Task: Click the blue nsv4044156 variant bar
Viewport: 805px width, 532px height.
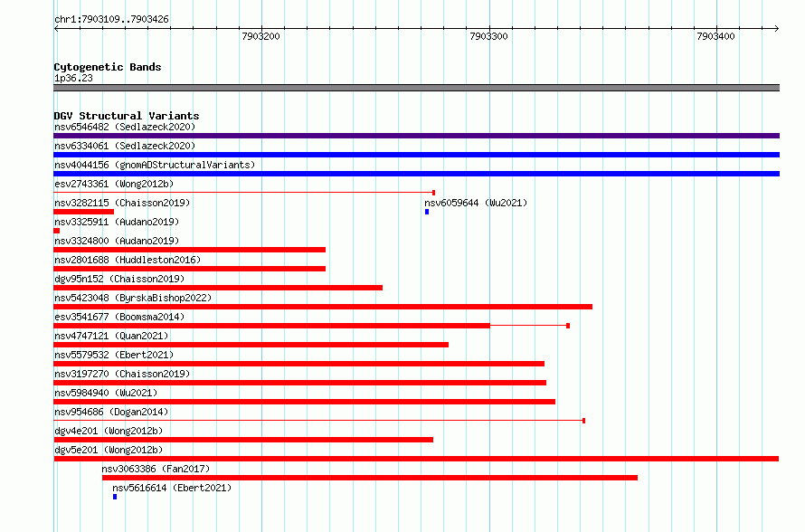Action: coord(416,174)
